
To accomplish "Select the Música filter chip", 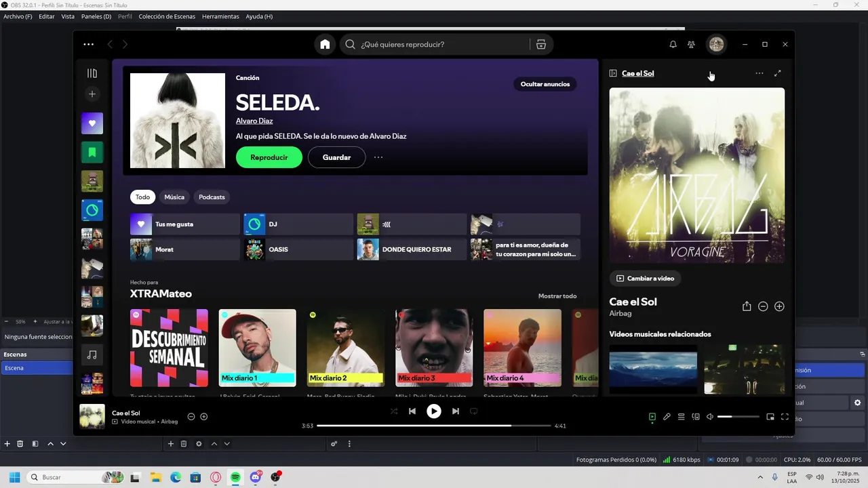I will (174, 197).
